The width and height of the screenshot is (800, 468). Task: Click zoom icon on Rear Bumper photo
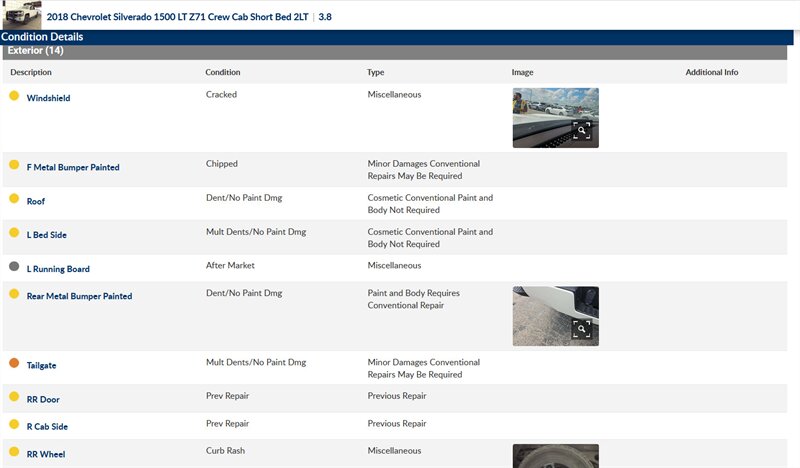point(582,329)
